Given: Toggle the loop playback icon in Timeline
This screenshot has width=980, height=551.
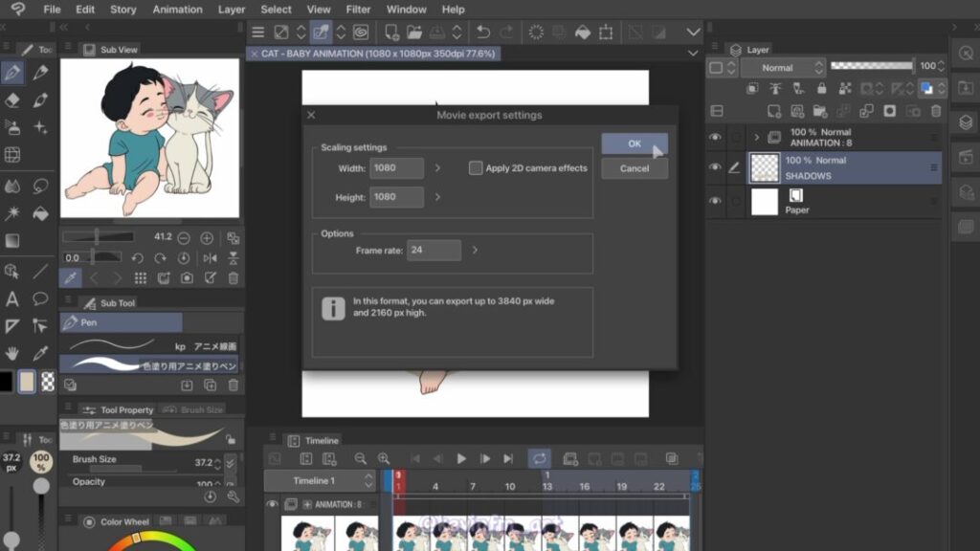Looking at the screenshot, I should coord(539,459).
